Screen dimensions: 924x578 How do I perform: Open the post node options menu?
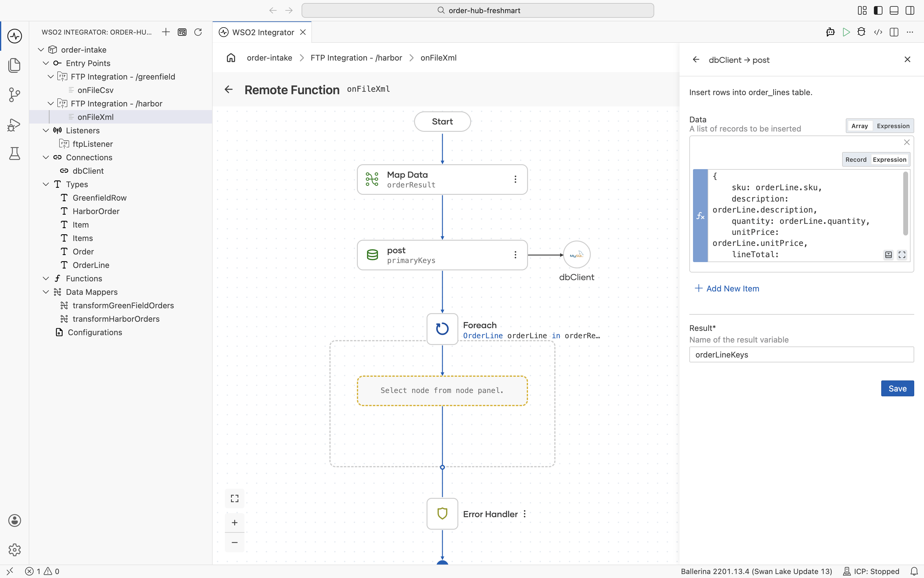(515, 255)
